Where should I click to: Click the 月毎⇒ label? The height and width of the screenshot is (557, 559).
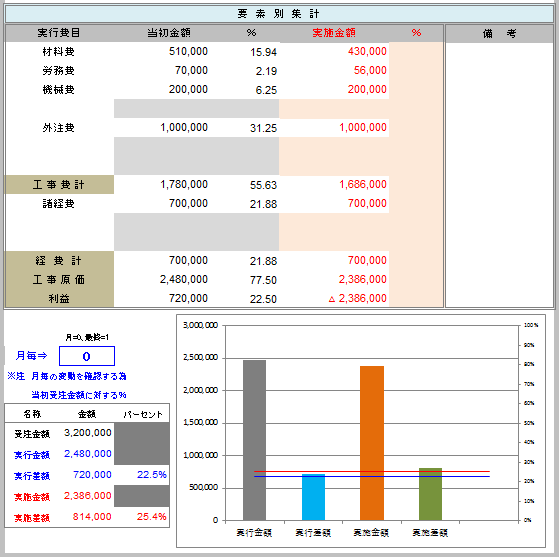pos(31,356)
